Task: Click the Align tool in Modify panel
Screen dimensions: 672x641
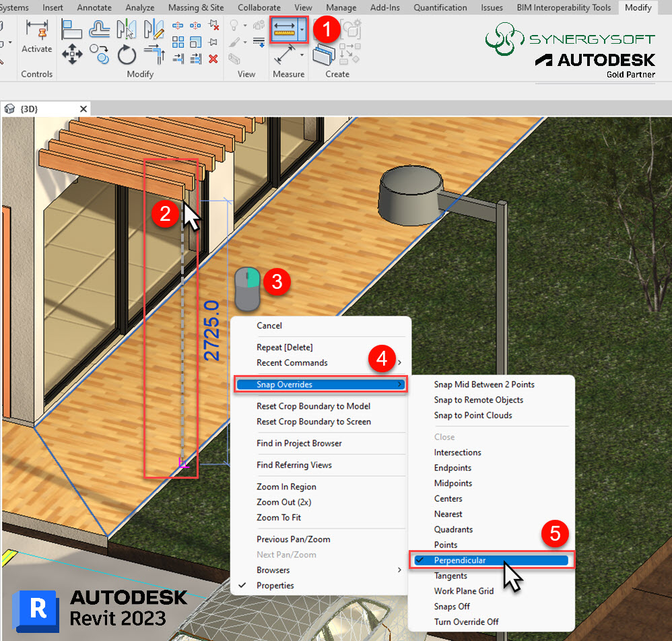Action: tap(72, 30)
